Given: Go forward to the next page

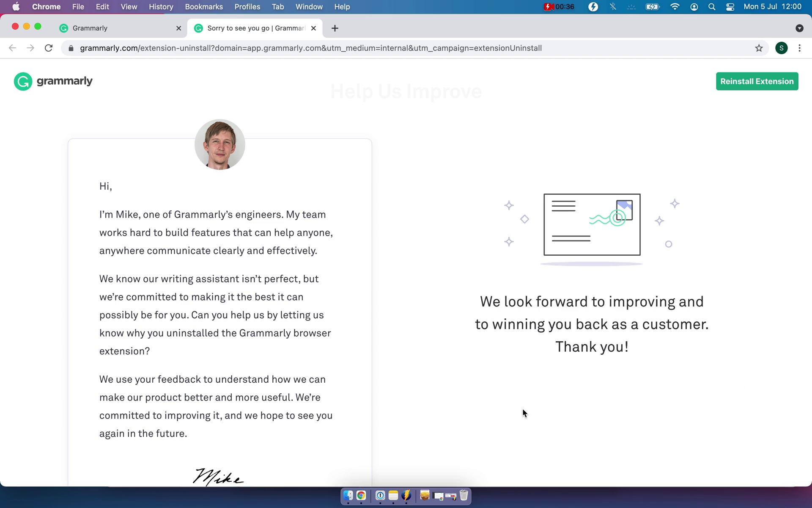Looking at the screenshot, I should (30, 48).
